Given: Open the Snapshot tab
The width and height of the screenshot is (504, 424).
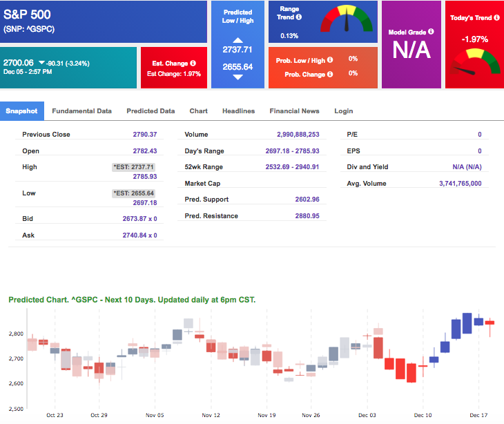Looking at the screenshot, I should tap(22, 111).
